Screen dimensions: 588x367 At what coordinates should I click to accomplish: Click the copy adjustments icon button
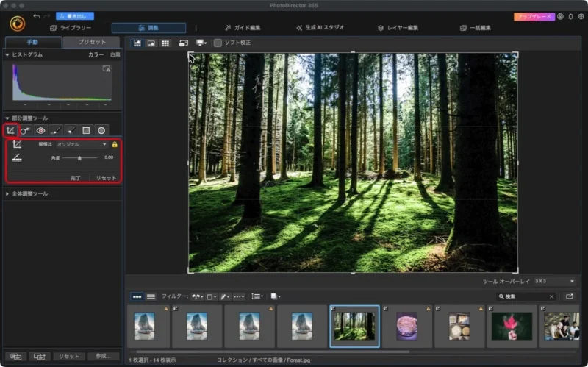[15, 357]
